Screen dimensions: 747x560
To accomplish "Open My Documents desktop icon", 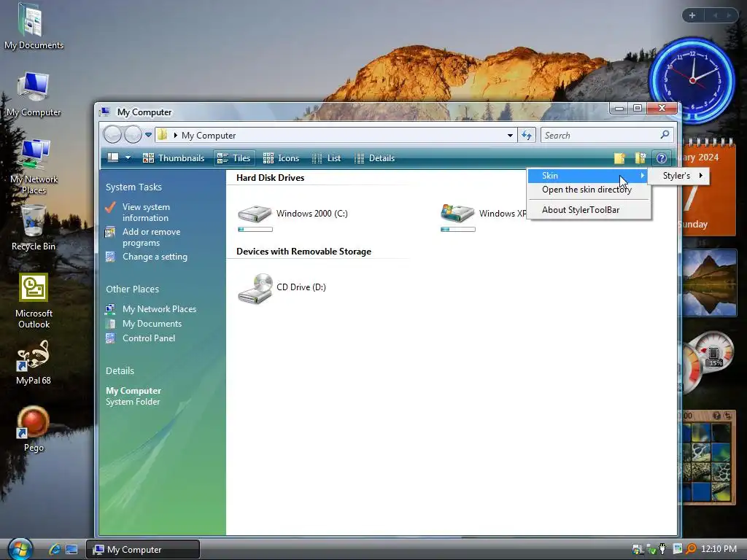I will tap(34, 26).
